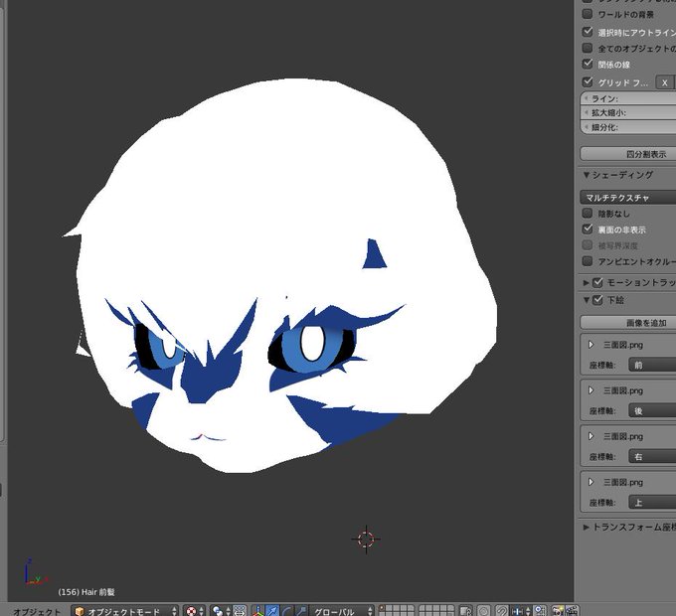Viewport: 676px width, 616px height.
Task: Toggle 全てのオブジェクトの checkbox
Action: [588, 48]
